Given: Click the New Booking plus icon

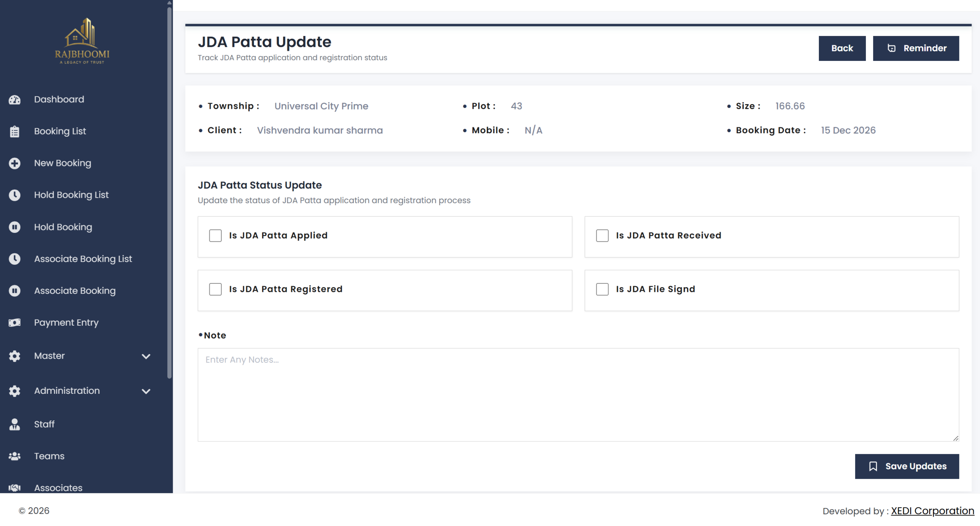Looking at the screenshot, I should click(15, 163).
